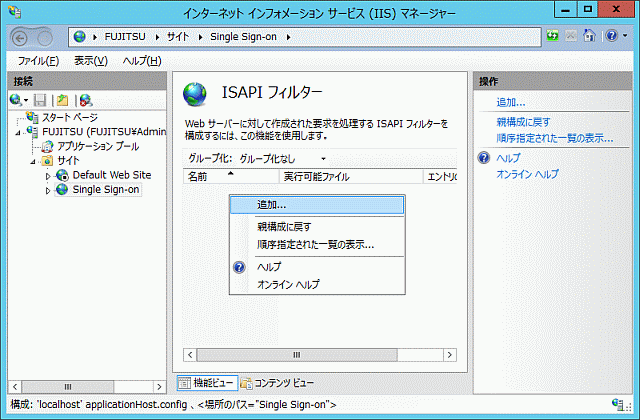Click the address bar globe icon

79,37
